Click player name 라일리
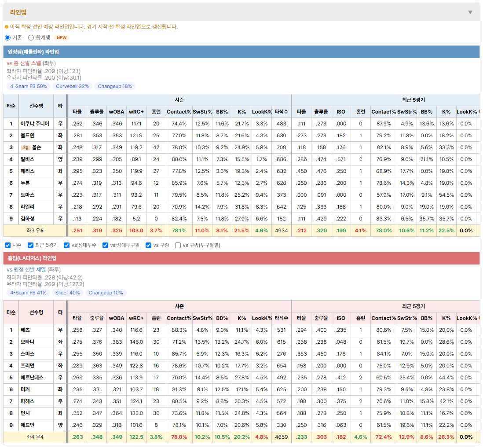The width and height of the screenshot is (483, 448). 27,207
